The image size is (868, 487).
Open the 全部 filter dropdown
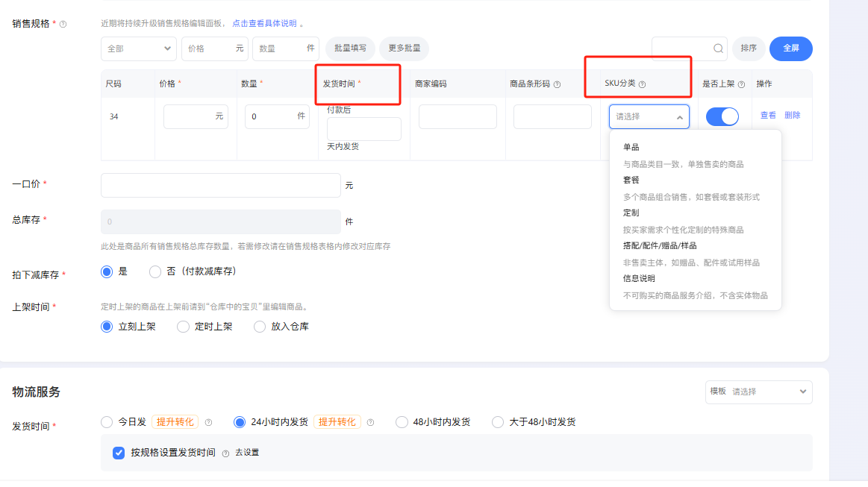point(138,48)
